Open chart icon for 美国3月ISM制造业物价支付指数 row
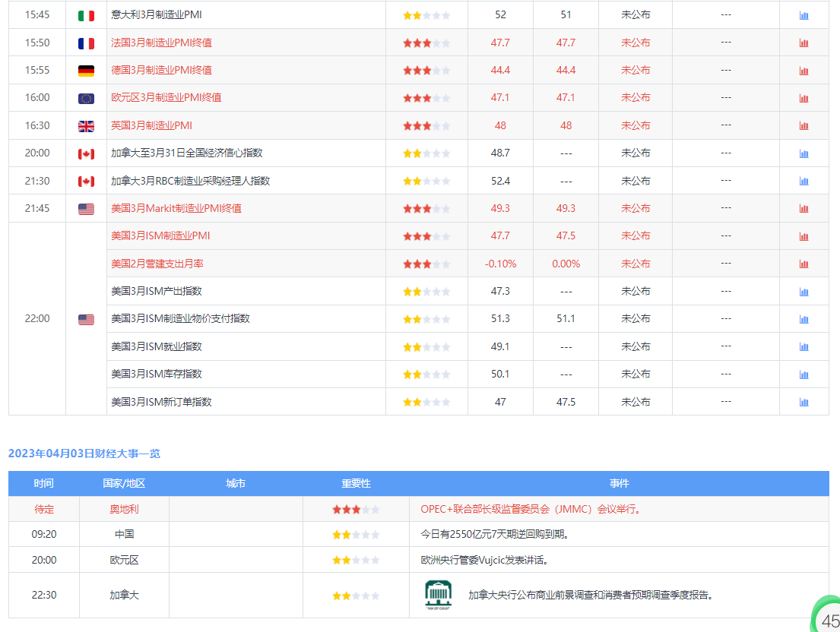Image resolution: width=840 pixels, height=632 pixels. tap(804, 320)
